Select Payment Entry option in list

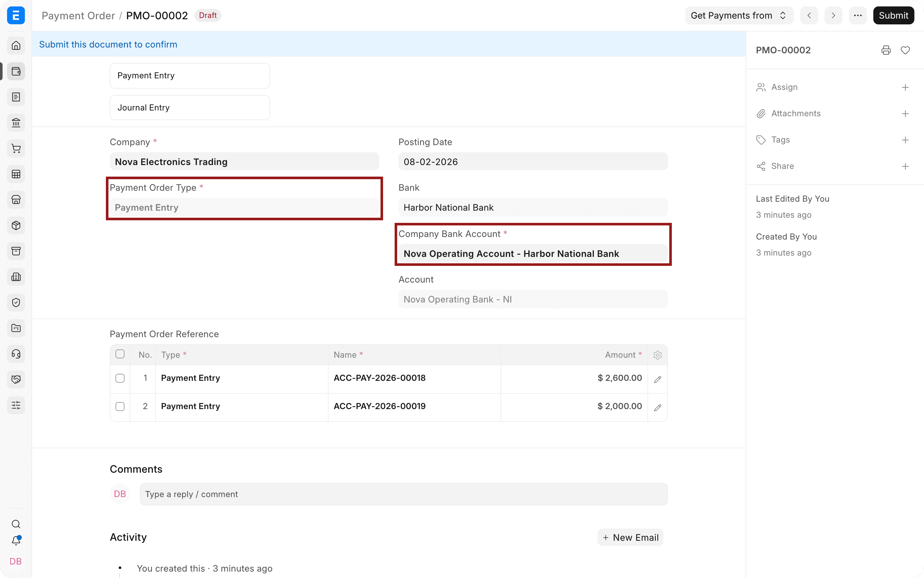pyautogui.click(x=190, y=76)
